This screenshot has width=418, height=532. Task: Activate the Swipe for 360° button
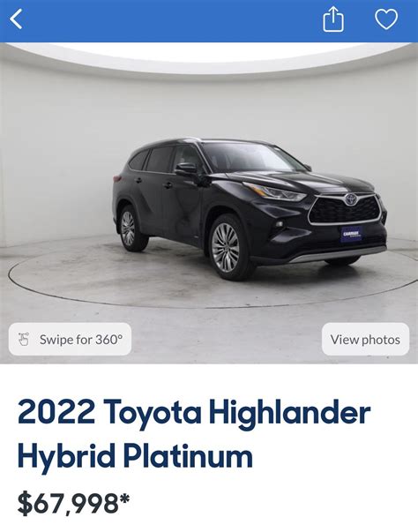click(70, 339)
